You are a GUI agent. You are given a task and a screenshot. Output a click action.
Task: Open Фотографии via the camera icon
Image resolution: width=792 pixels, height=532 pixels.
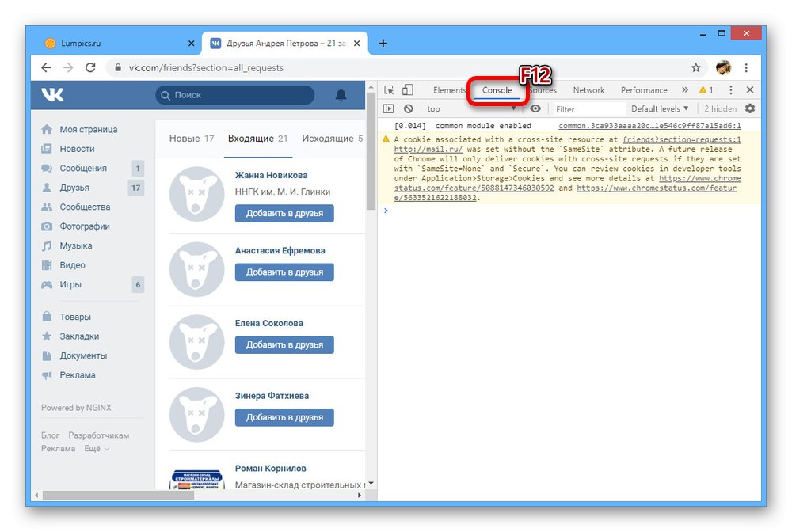(x=48, y=226)
